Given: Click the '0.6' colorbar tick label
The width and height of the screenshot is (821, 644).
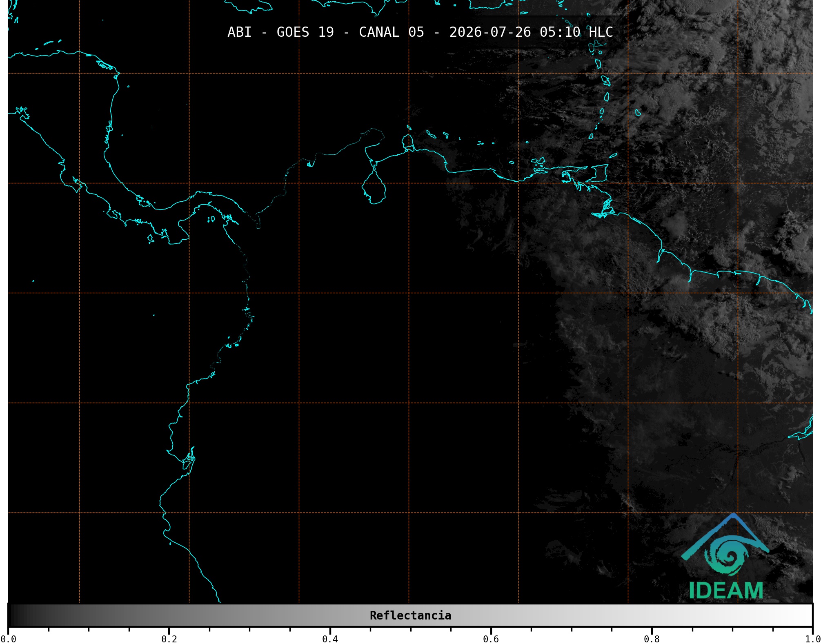Looking at the screenshot, I should pos(491,639).
